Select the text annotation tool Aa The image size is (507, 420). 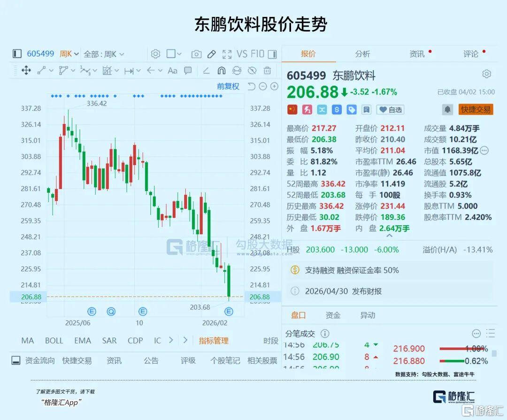[x=172, y=71]
